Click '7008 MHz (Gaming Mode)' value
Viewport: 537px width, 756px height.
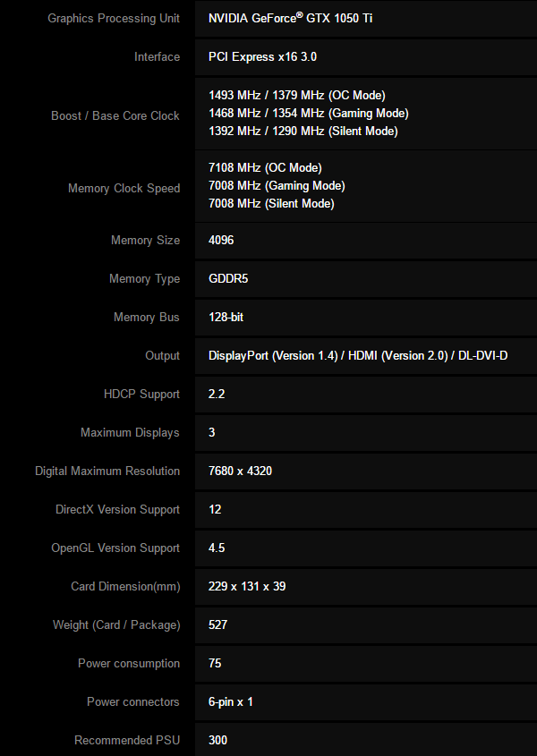point(277,185)
